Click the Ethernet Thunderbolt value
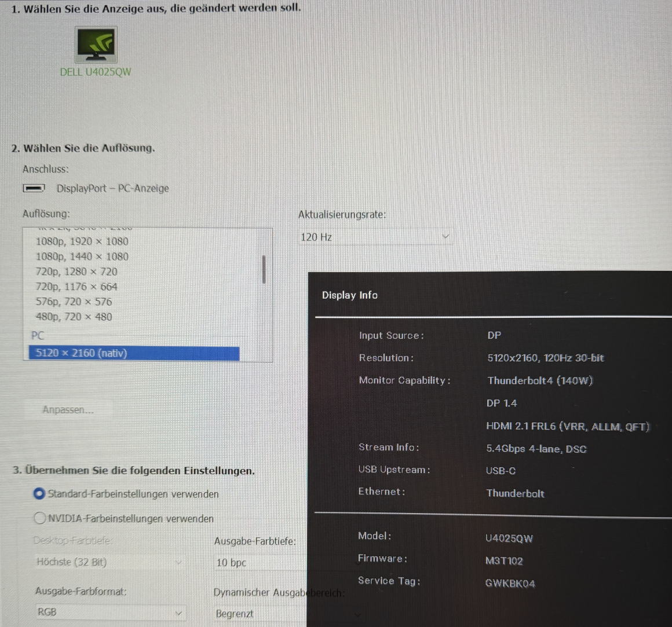 click(x=515, y=493)
